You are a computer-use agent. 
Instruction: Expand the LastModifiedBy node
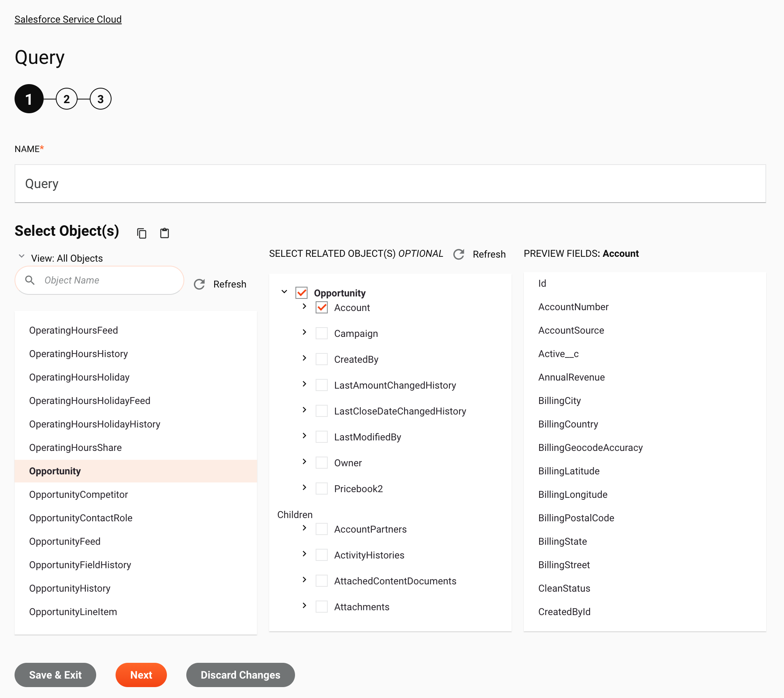coord(304,436)
